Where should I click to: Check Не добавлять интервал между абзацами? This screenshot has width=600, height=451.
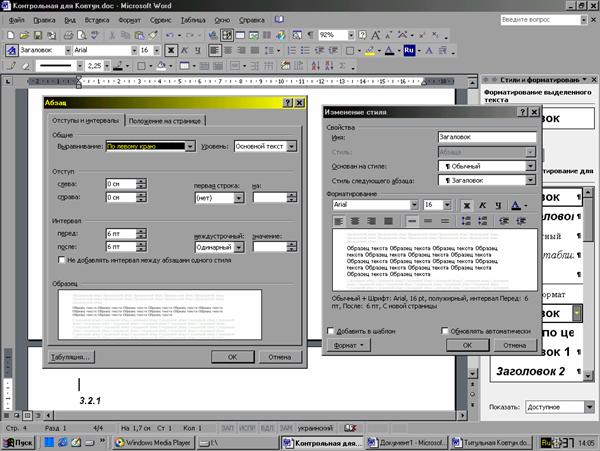pos(64,259)
